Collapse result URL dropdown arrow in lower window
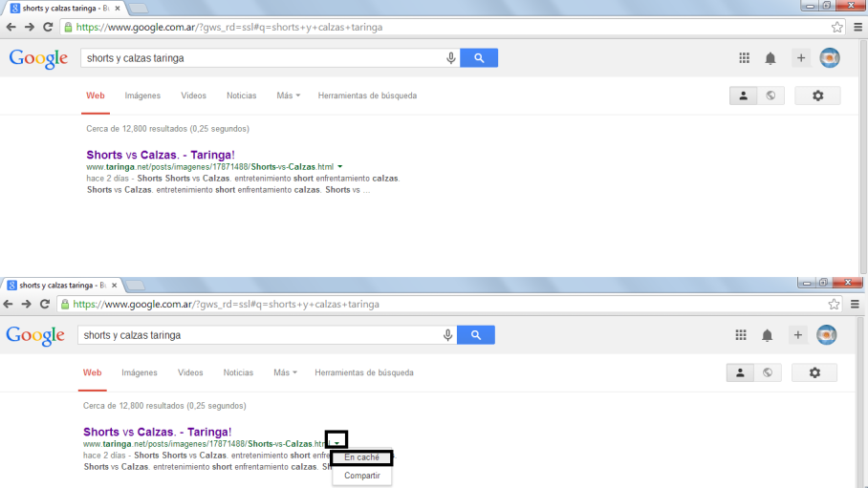Image resolution: width=868 pixels, height=488 pixels. coord(336,443)
